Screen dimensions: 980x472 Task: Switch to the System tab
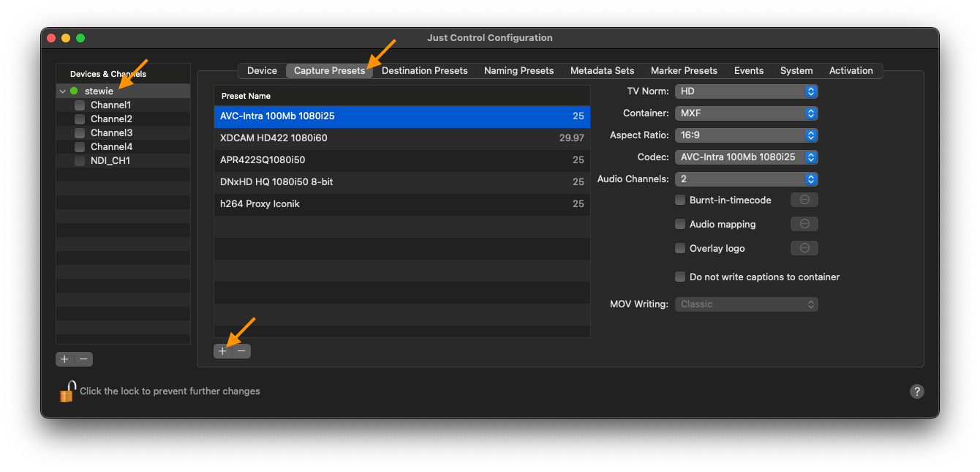point(796,71)
